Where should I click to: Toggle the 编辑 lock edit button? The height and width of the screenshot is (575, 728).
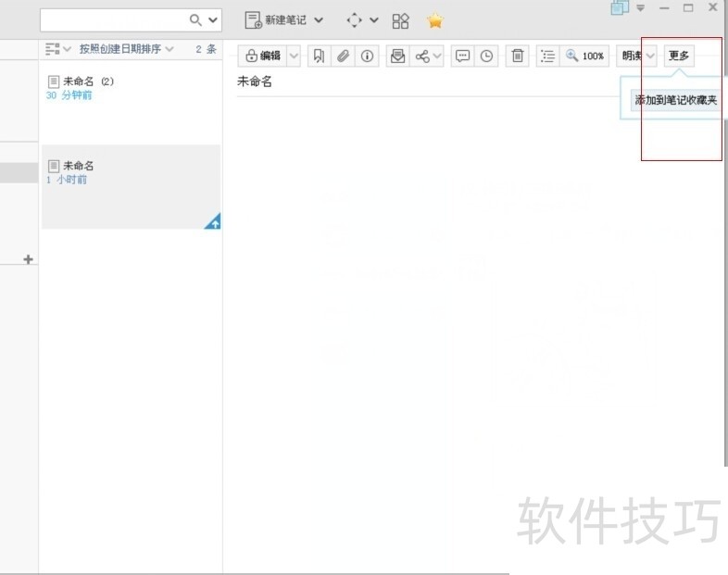(263, 56)
